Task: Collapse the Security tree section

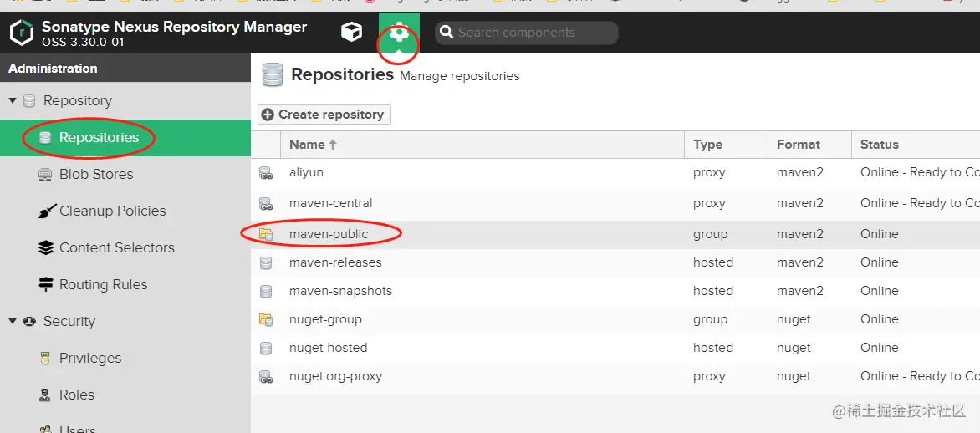Action: pyautogui.click(x=13, y=321)
